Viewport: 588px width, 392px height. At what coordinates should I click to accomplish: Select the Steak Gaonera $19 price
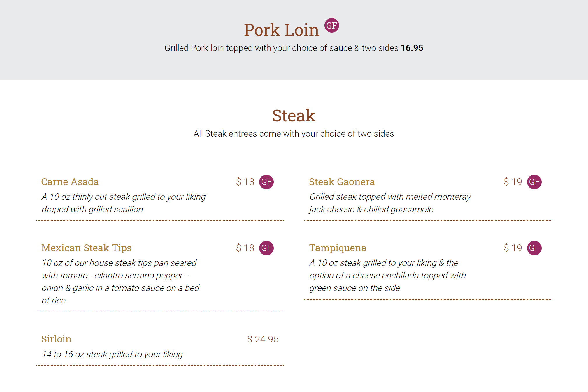pos(513,182)
